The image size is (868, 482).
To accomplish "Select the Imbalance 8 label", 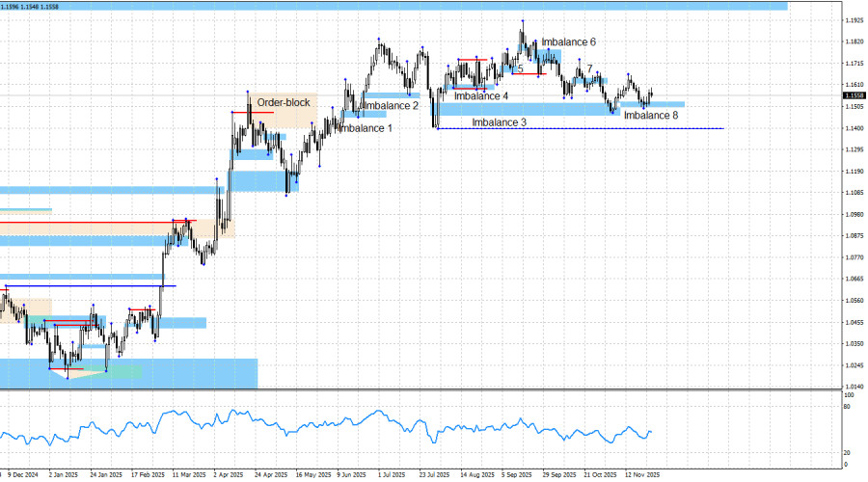I will coord(650,115).
